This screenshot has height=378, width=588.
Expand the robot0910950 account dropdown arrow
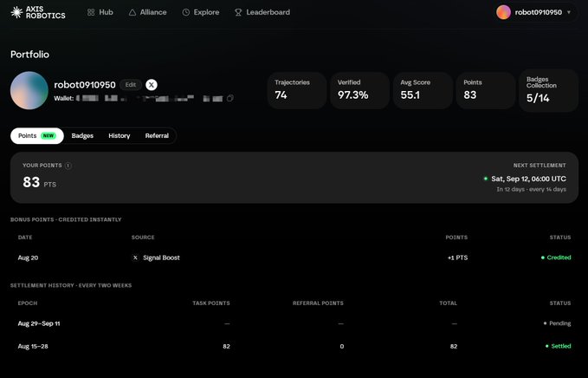[569, 12]
